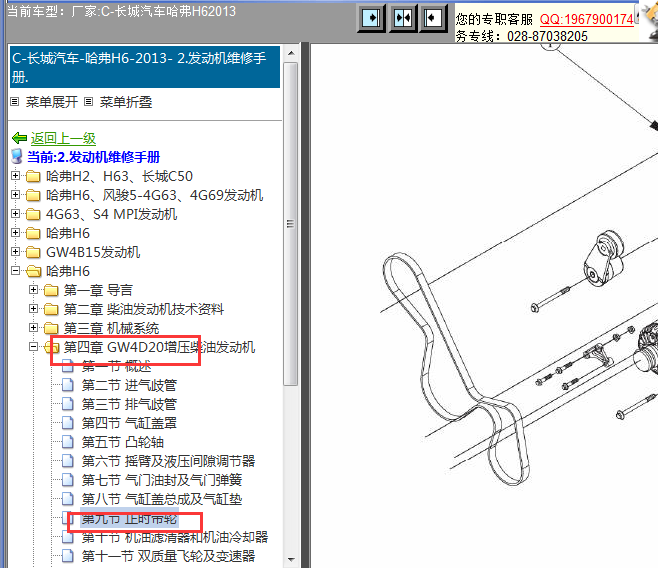Expand 第二章 柴油发动机技术资料 chapter
The width and height of the screenshot is (658, 568).
click(34, 308)
